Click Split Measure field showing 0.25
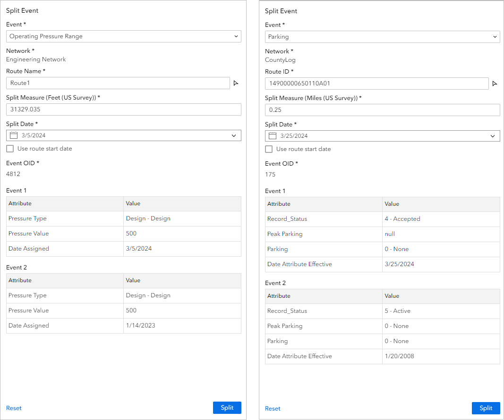The height and width of the screenshot is (420, 504). tap(382, 110)
